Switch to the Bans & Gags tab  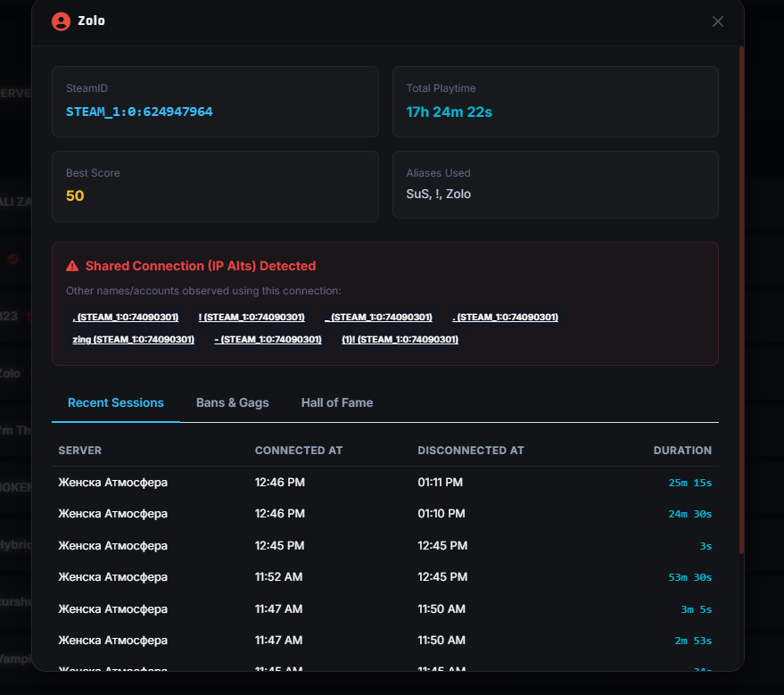point(233,402)
